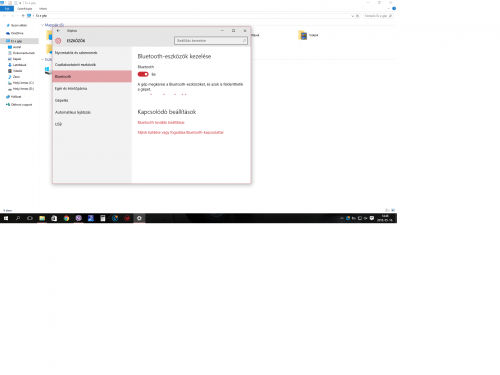Show hidden system tray icons
The height and width of the screenshot is (375, 500).
(342, 218)
